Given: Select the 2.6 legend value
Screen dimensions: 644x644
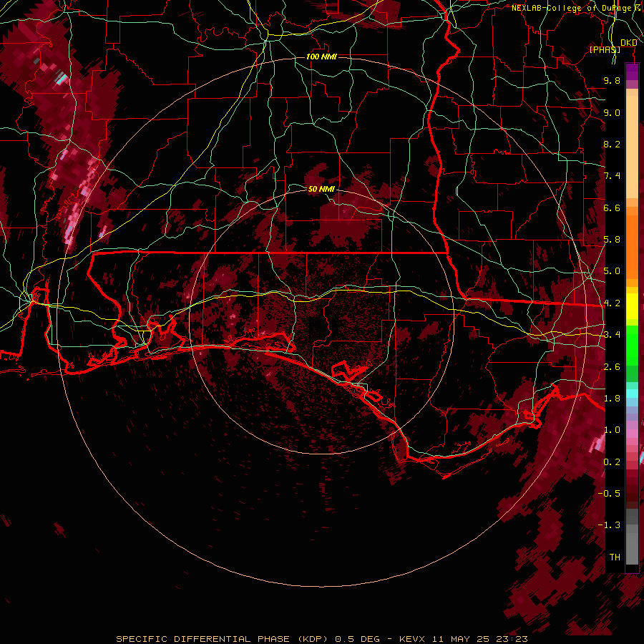Looking at the screenshot, I should coord(612,367).
